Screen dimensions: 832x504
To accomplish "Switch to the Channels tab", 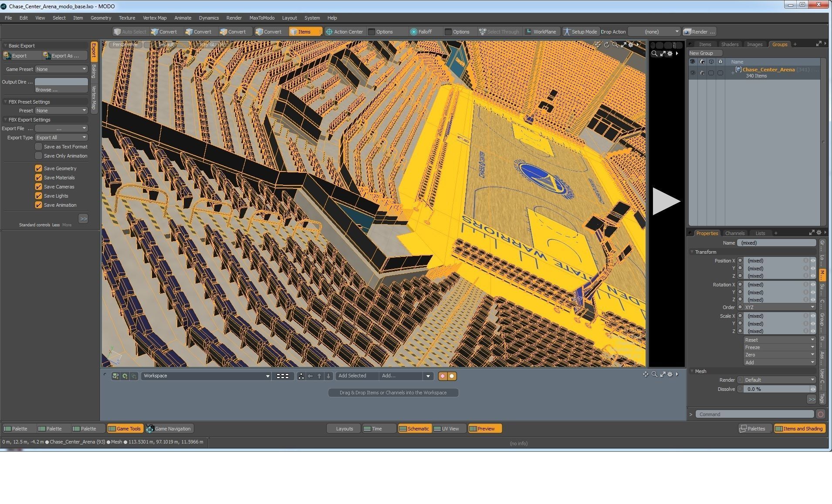I will (x=735, y=233).
